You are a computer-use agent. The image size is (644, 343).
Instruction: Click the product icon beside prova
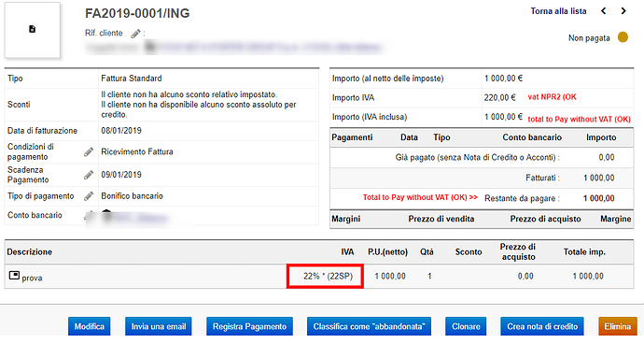tap(14, 276)
